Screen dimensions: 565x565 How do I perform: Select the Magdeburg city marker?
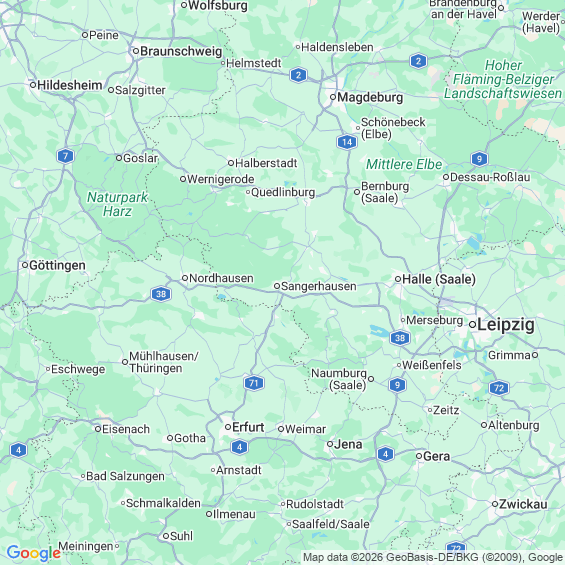[x=333, y=97]
